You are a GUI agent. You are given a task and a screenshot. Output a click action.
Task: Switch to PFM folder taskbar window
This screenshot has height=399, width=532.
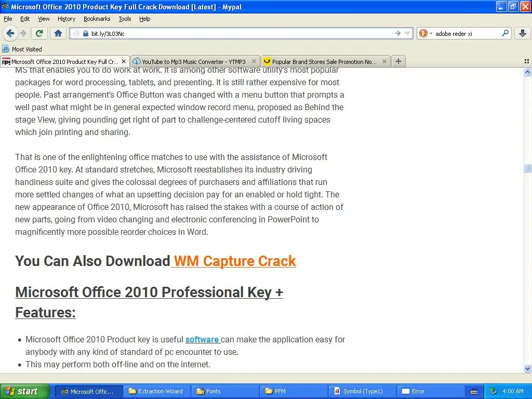[x=294, y=391]
